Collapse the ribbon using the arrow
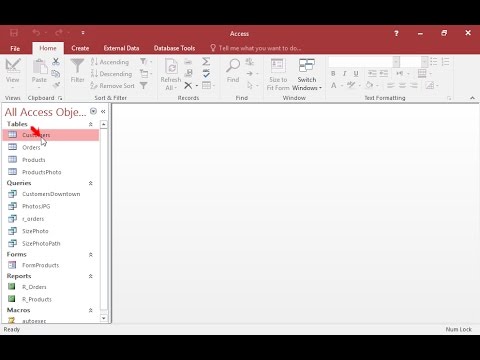 pos(472,98)
